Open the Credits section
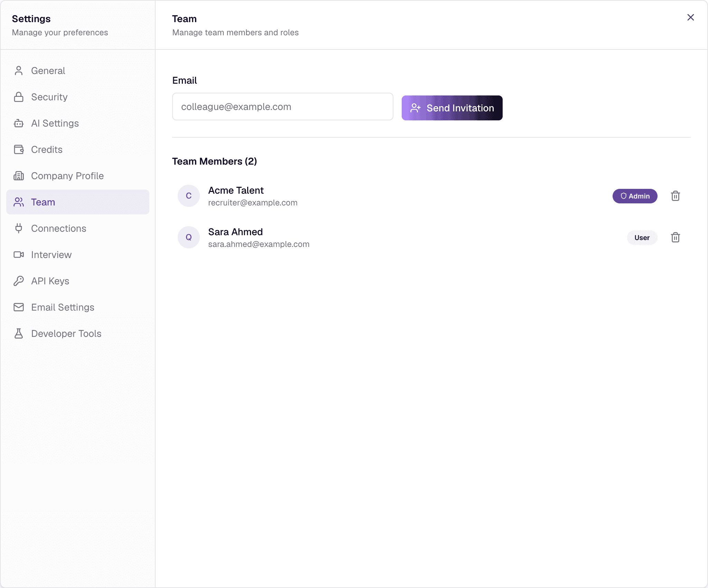 click(x=78, y=149)
